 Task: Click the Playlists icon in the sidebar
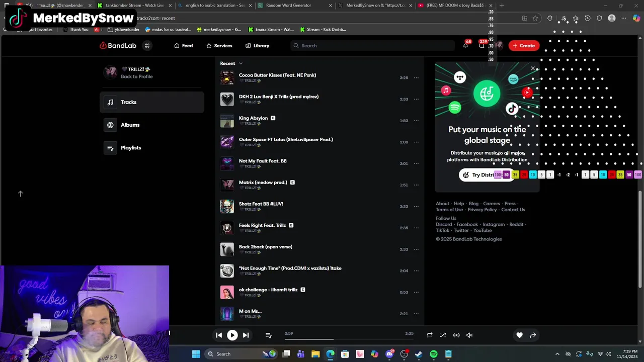pyautogui.click(x=110, y=148)
